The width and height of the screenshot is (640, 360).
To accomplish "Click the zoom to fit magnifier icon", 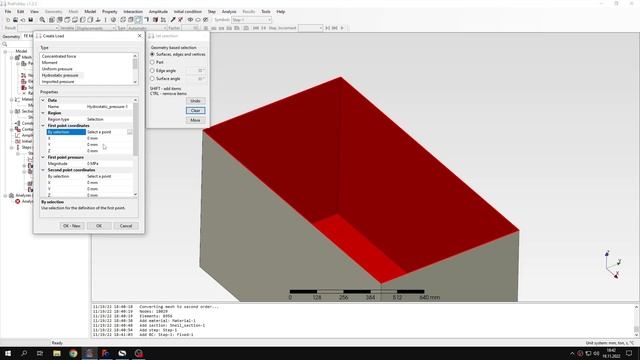I will point(42,20).
